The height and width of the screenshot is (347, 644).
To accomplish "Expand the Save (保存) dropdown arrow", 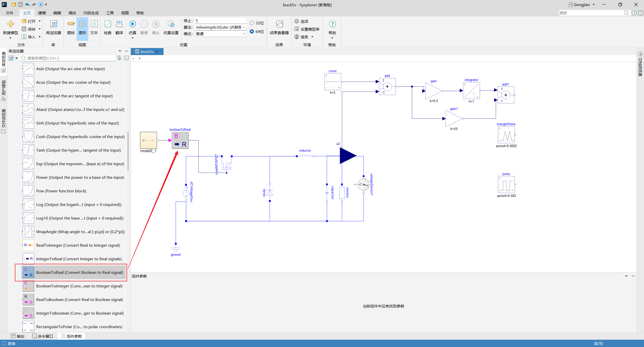I will tap(39, 29).
